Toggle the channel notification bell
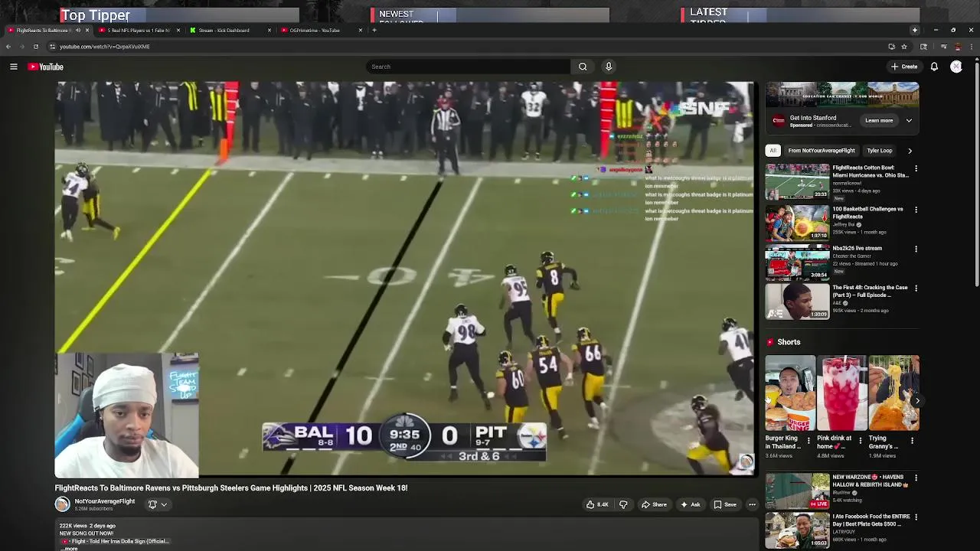This screenshot has width=980, height=551. tap(152, 504)
